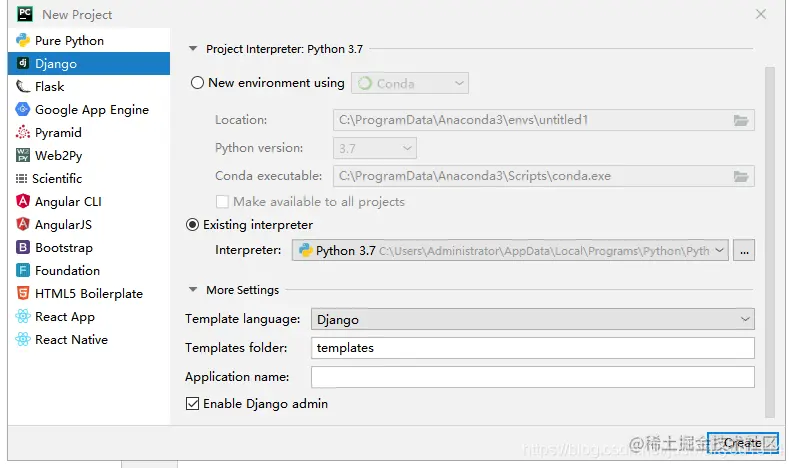
Task: Select the React Native icon
Action: click(23, 340)
